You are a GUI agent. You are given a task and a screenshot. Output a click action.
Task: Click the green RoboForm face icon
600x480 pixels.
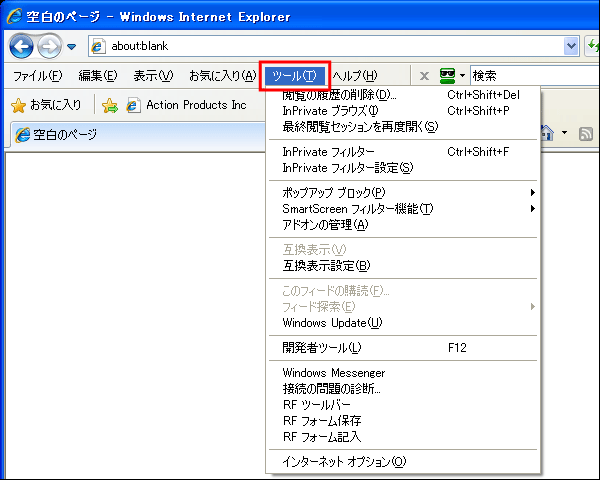447,76
